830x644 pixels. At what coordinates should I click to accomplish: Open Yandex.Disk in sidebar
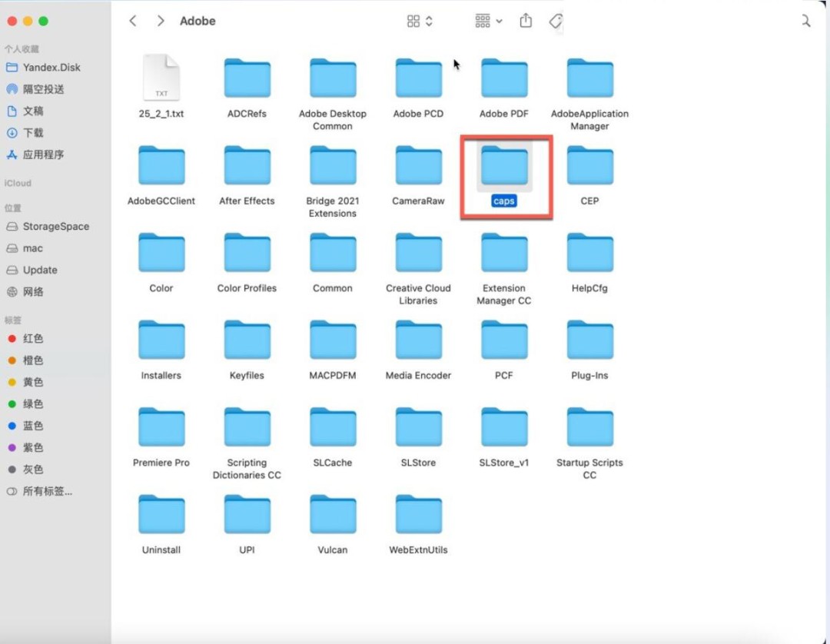click(x=51, y=67)
